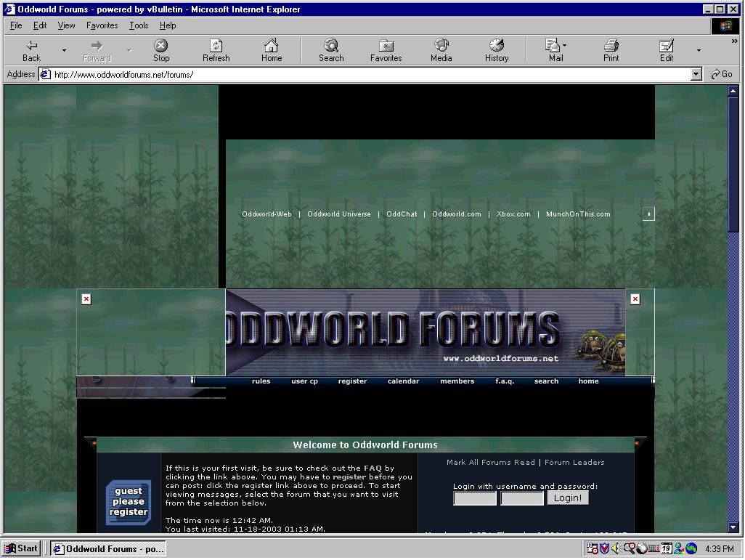Image resolution: width=745 pixels, height=560 pixels.
Task: Open the Favorites menu
Action: [102, 25]
